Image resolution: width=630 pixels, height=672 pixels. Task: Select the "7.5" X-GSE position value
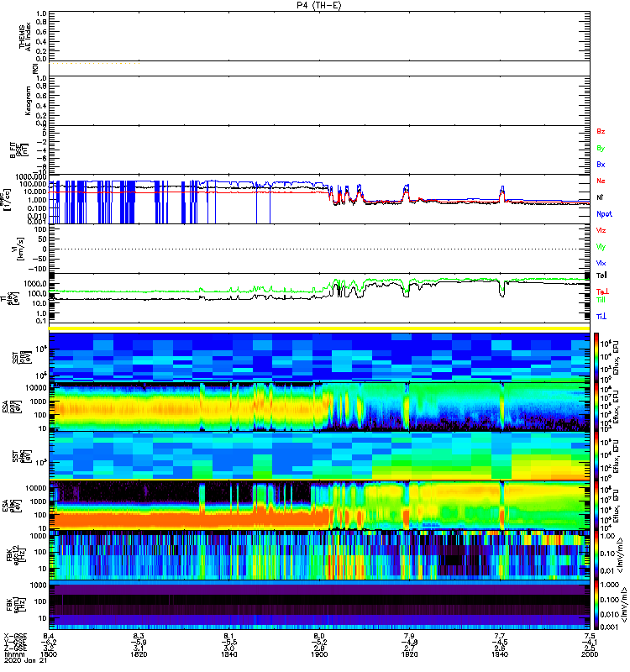[x=590, y=636]
